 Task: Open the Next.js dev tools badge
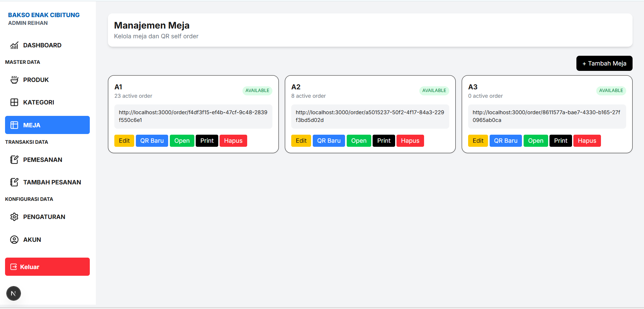click(x=13, y=294)
